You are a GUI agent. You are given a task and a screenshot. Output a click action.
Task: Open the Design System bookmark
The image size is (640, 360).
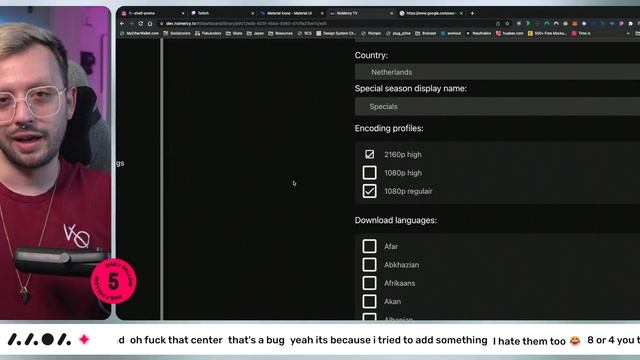336,33
